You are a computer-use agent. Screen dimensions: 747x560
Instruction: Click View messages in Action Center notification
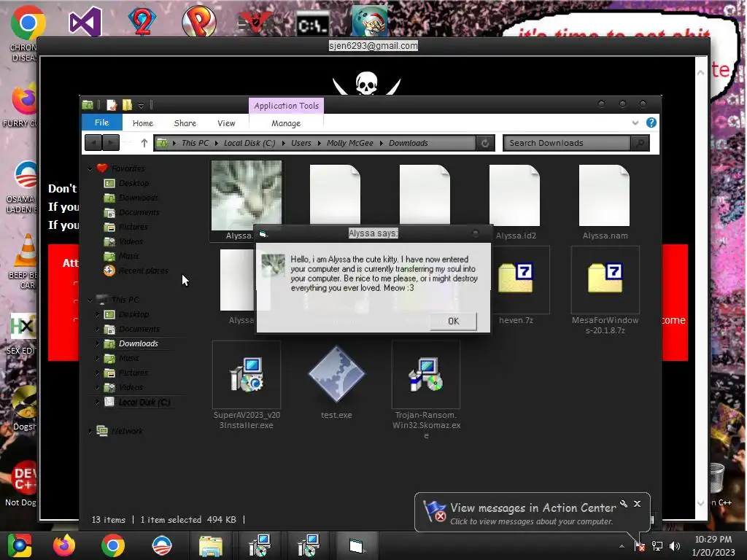[532, 513]
